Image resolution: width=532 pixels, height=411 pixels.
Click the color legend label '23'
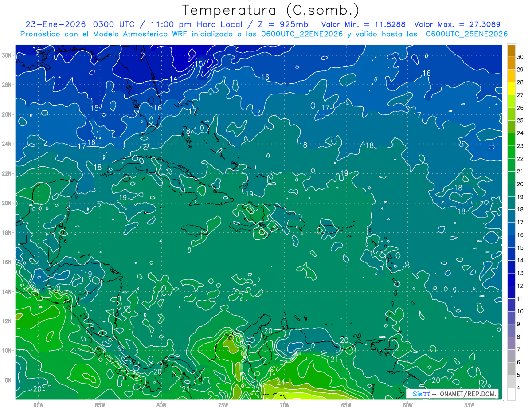(x=520, y=146)
